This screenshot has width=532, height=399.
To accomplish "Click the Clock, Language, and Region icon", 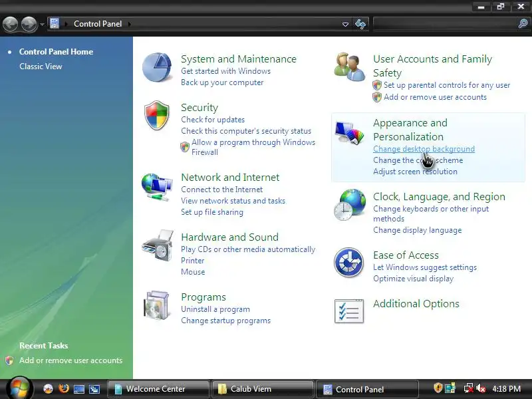I will 350,205.
